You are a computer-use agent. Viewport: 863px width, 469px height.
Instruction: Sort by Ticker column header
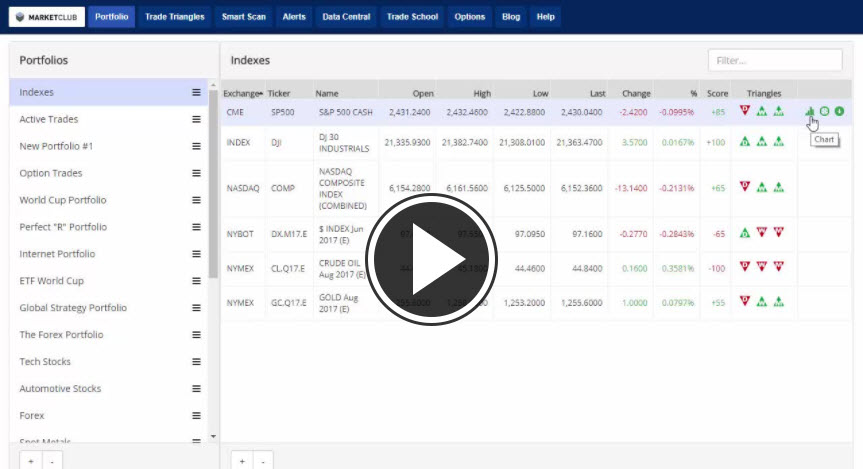(x=278, y=94)
